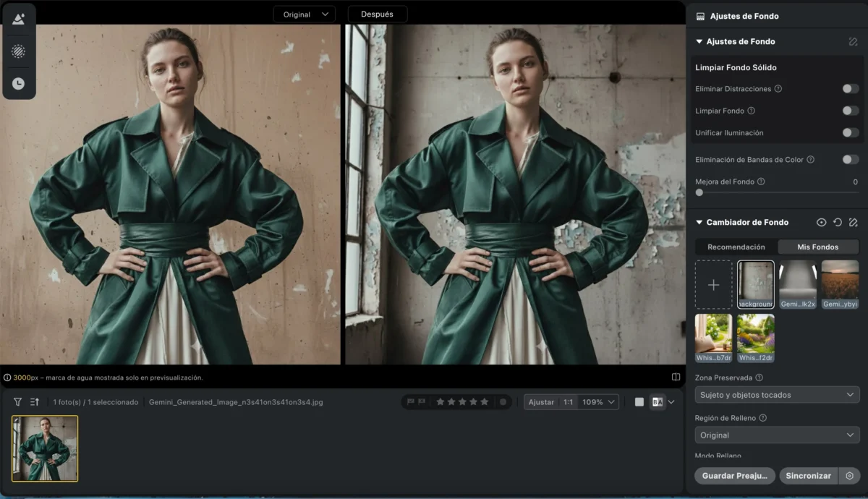Click the reset arrow in Cambiador de Fondo
This screenshot has width=868, height=499.
coord(837,223)
